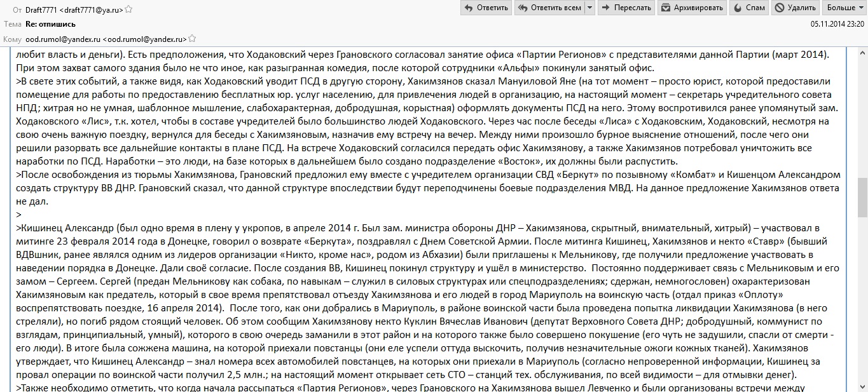Mark the message as Спам
Image resolution: width=868 pixels, height=392 pixels.
(749, 8)
